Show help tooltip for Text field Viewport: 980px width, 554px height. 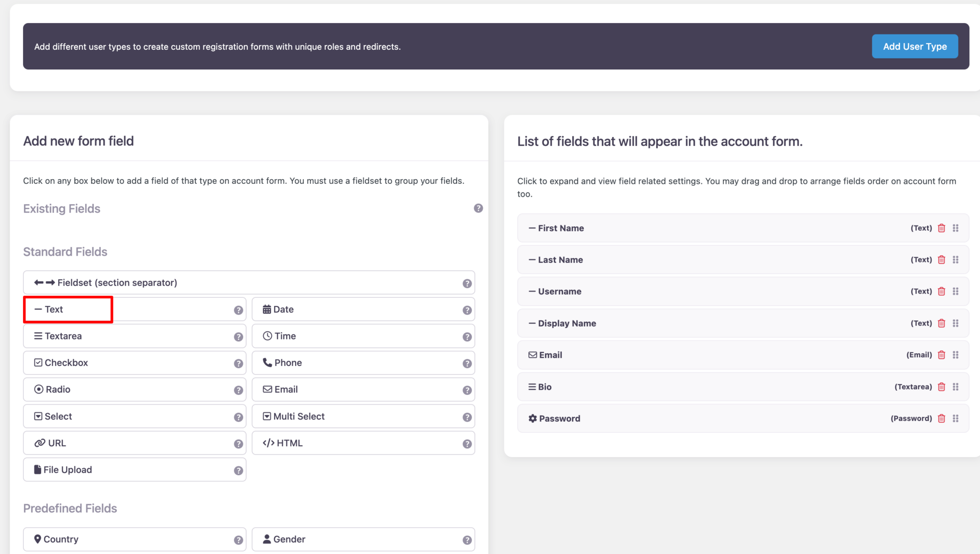pyautogui.click(x=238, y=310)
